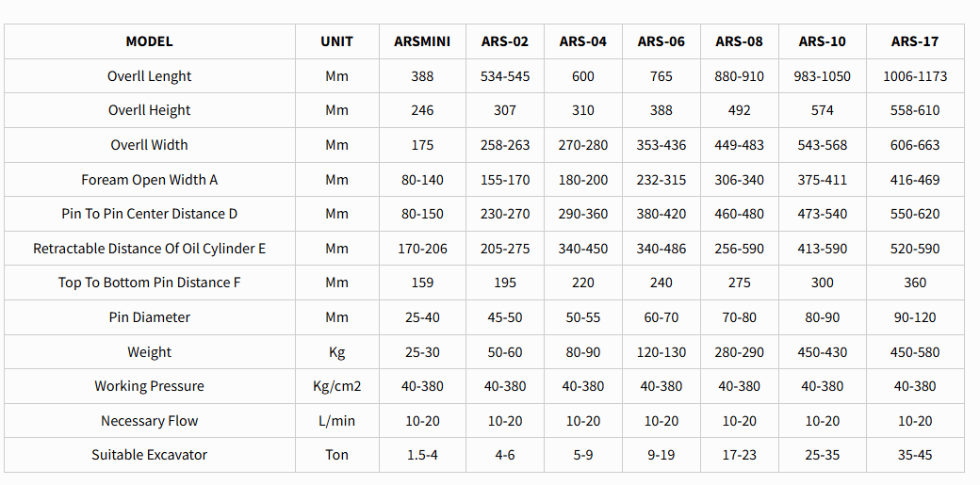Select the ARSMINI column header
The width and height of the screenshot is (980, 485).
pos(422,41)
